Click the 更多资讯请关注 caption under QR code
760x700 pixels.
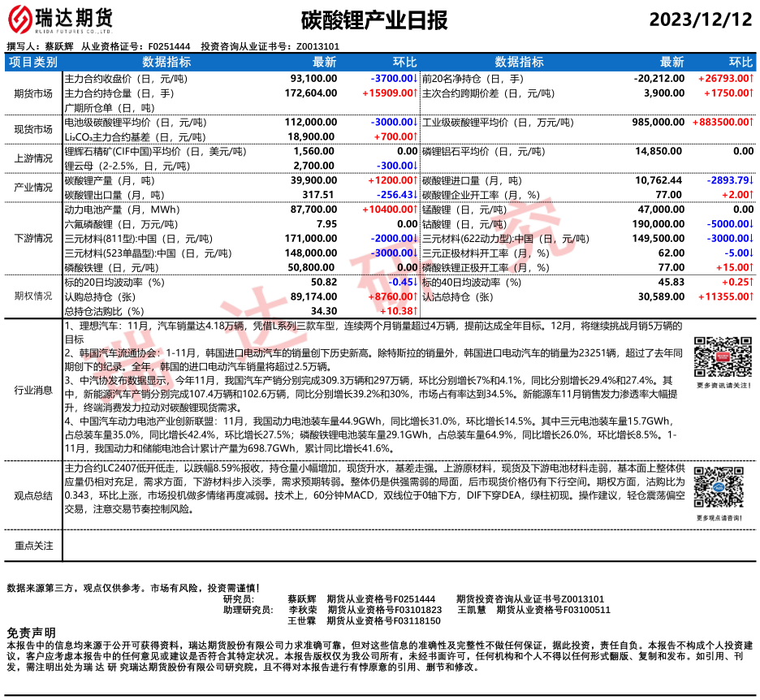[x=718, y=386]
